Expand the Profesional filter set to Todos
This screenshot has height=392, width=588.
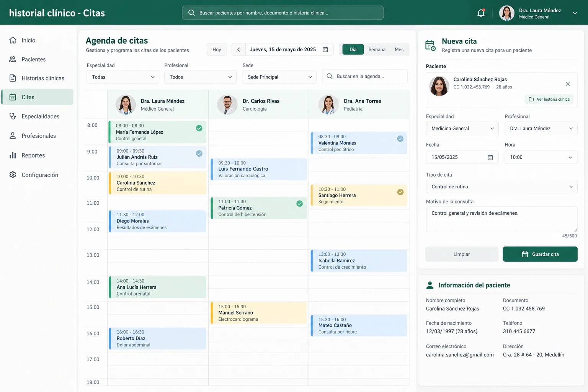coord(201,77)
